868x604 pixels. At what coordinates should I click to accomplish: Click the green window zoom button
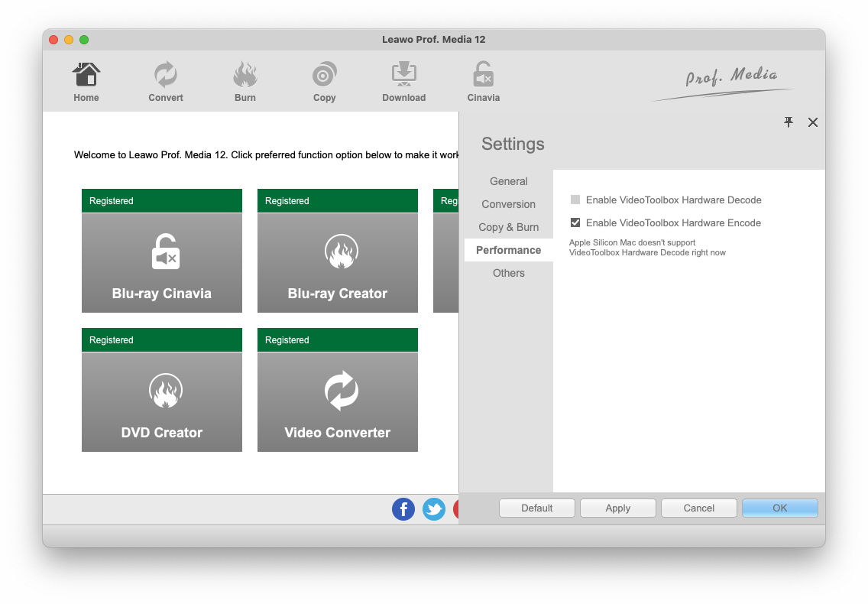84,39
